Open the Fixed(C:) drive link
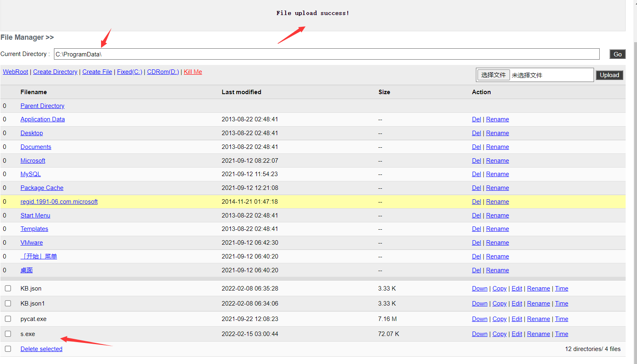The width and height of the screenshot is (637, 364). [129, 72]
